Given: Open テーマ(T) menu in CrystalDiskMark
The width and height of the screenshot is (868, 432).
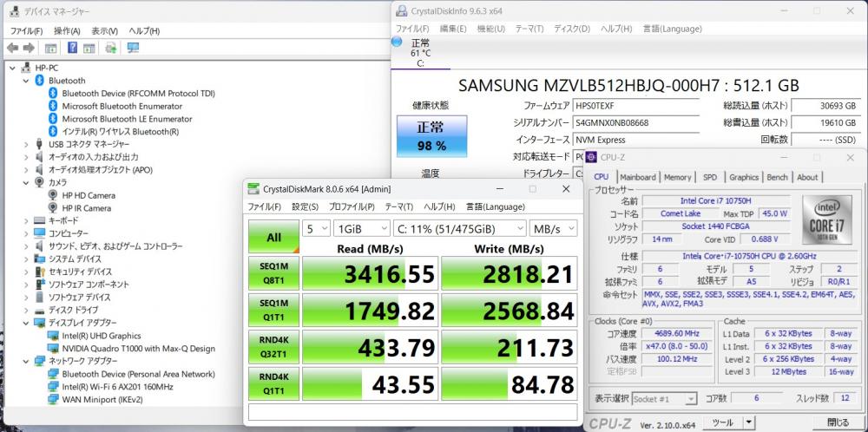Looking at the screenshot, I should tap(399, 206).
